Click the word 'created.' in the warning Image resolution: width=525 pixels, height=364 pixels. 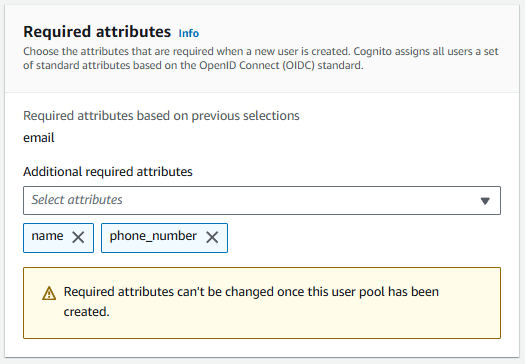tap(86, 312)
